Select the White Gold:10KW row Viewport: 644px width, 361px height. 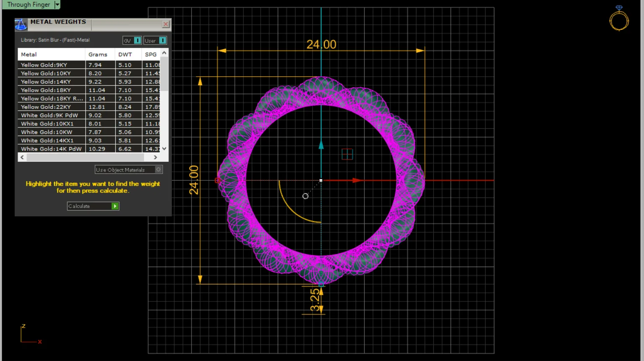[89, 132]
